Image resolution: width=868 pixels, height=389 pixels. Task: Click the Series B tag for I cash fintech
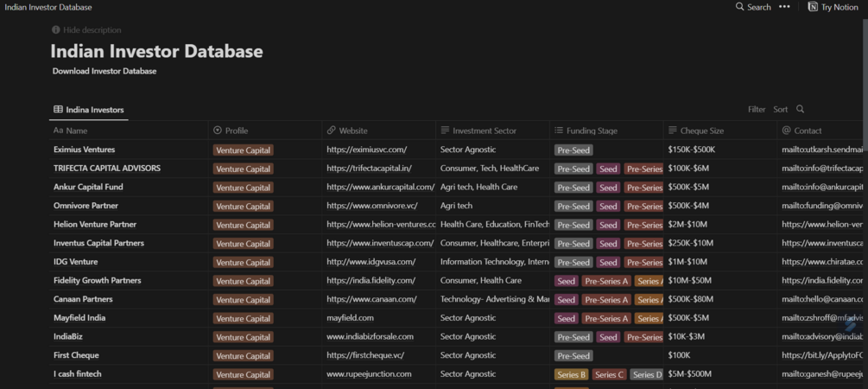572,375
